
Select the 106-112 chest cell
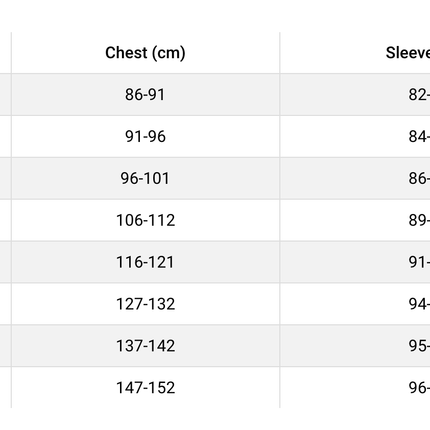pyautogui.click(x=145, y=220)
